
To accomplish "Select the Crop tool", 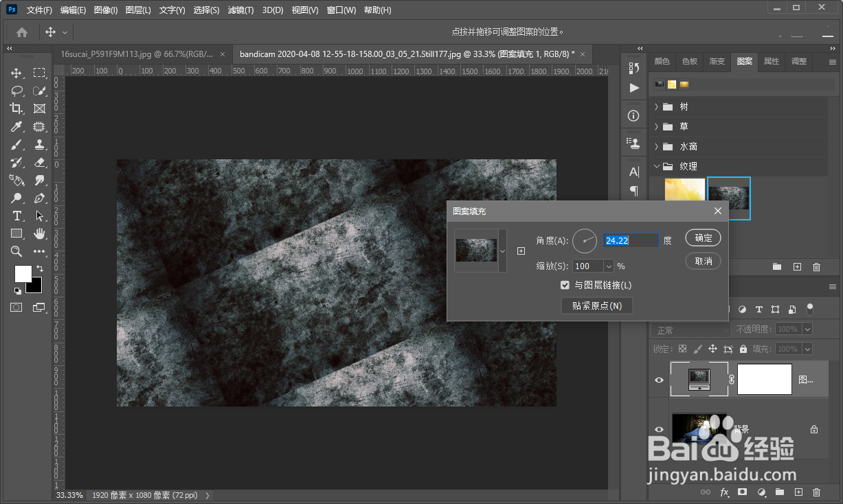I will [16, 108].
